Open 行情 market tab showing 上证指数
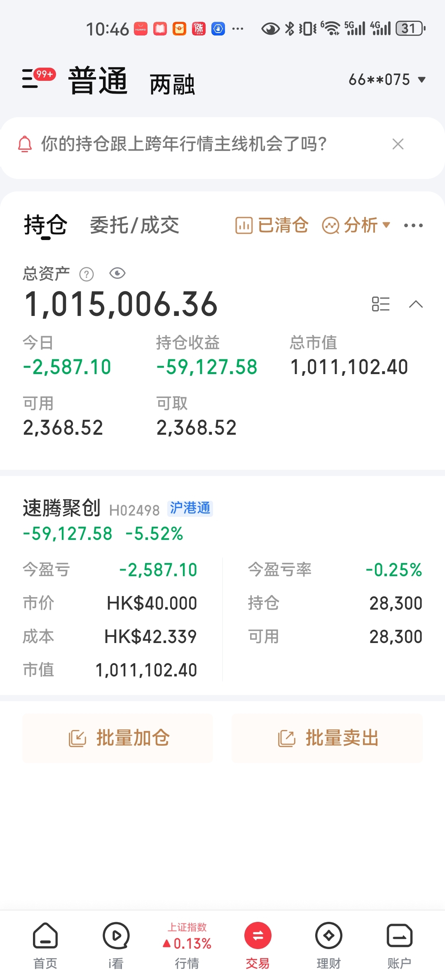The image size is (445, 980). (x=187, y=946)
